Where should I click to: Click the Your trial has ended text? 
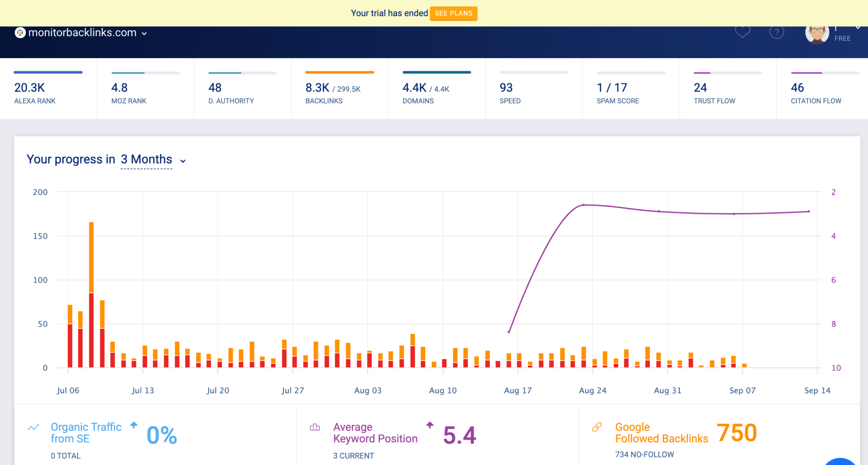tap(389, 13)
